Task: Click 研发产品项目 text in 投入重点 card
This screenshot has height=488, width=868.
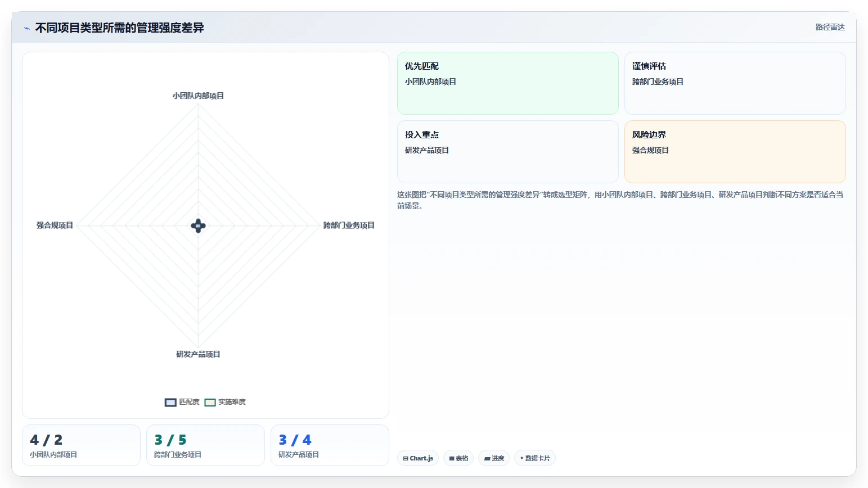Action: point(427,150)
